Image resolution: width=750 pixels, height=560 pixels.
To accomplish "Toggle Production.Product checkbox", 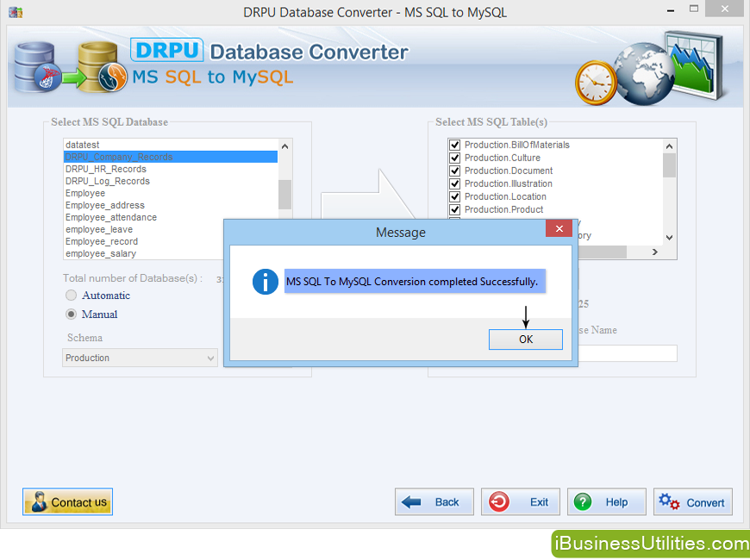I will [x=454, y=209].
